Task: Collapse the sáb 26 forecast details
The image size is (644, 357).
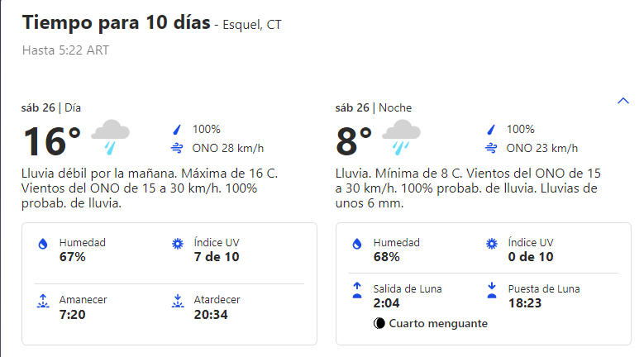Action: coord(623,101)
